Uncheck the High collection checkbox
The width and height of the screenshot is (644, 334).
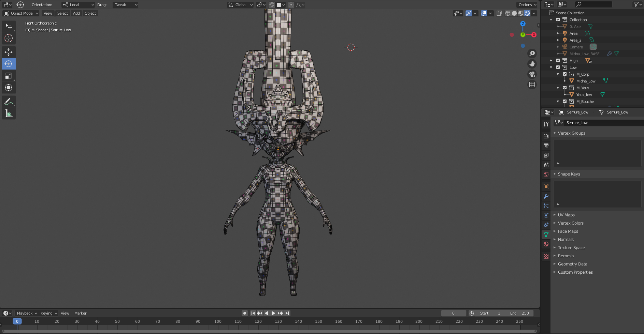(x=558, y=61)
